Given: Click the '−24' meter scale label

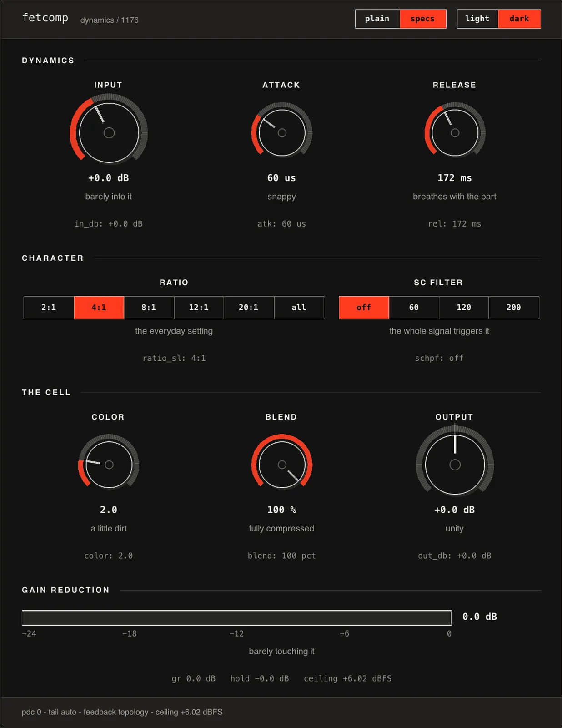Looking at the screenshot, I should pos(29,633).
